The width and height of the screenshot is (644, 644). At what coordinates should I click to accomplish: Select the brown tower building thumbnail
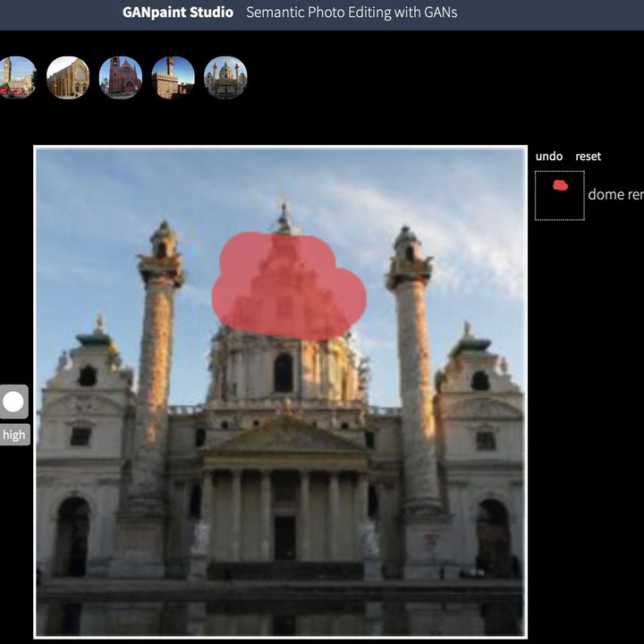pyautogui.click(x=173, y=78)
